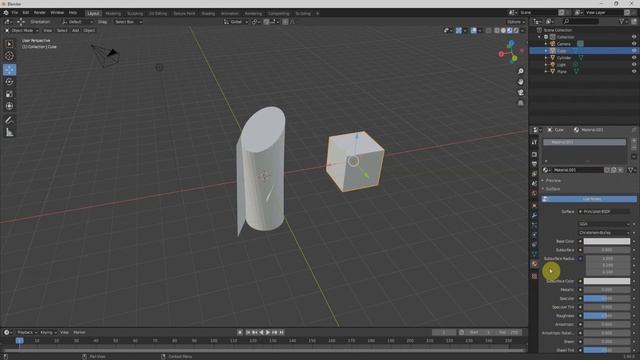Viewport: 640px width, 360px height.
Task: Click the Subsurface Color swatch
Action: tap(607, 281)
